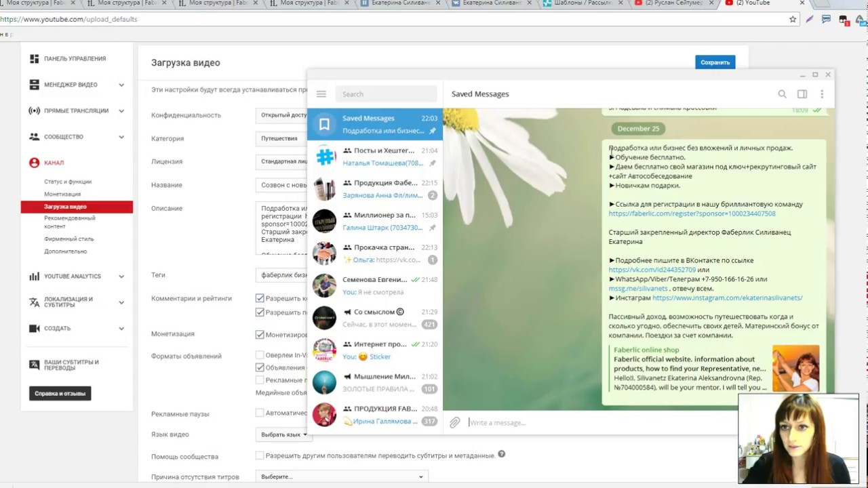868x488 pixels.
Task: Open Продукция Фабе chat avatar
Action: point(324,189)
